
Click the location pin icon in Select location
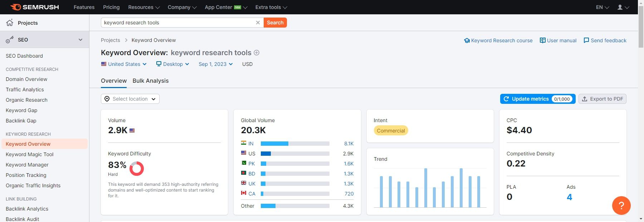(x=107, y=99)
